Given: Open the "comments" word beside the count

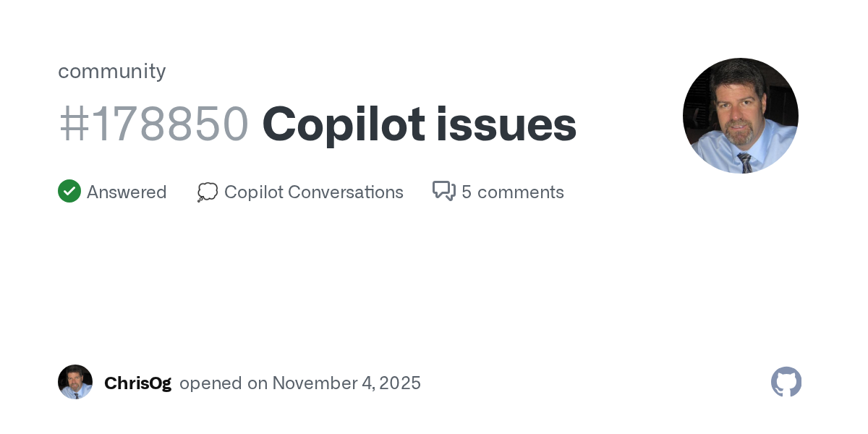Looking at the screenshot, I should (x=521, y=192).
